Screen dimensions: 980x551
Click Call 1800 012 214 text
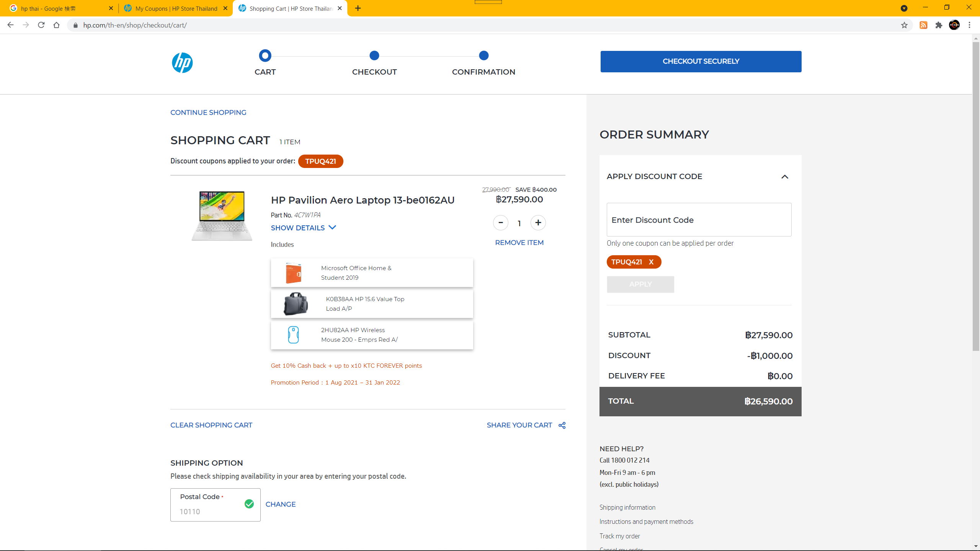(624, 460)
